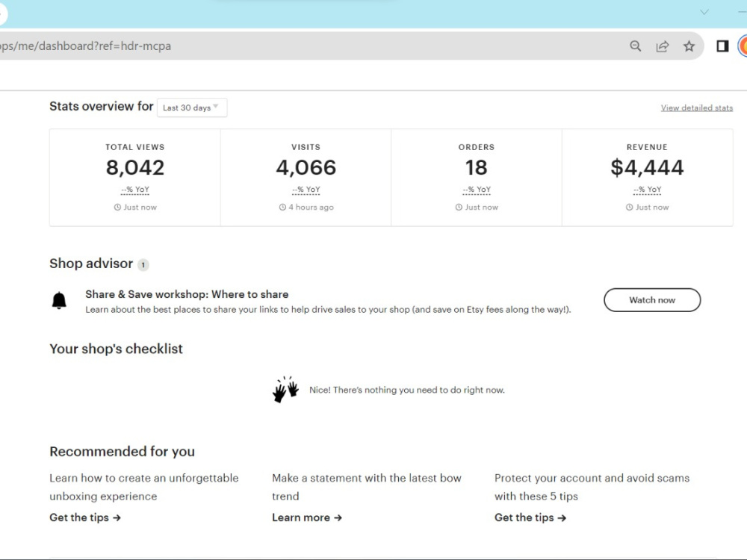Click the Orders 18 stat card
The width and height of the screenshot is (747, 560).
click(x=477, y=177)
